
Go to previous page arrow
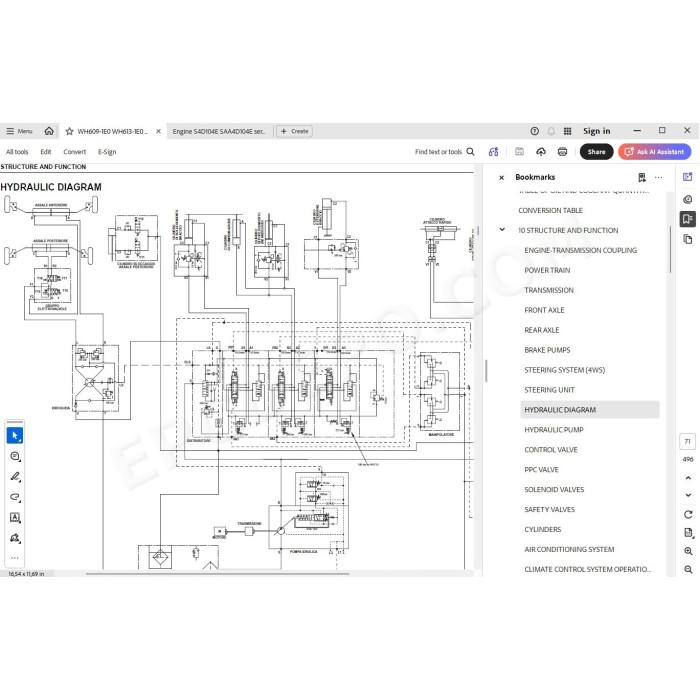(688, 478)
